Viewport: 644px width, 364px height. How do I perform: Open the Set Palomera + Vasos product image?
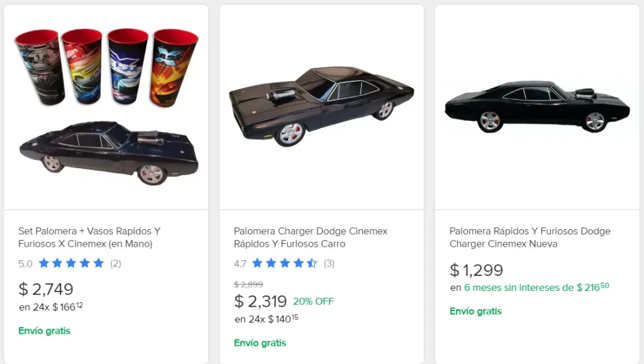pos(106,107)
